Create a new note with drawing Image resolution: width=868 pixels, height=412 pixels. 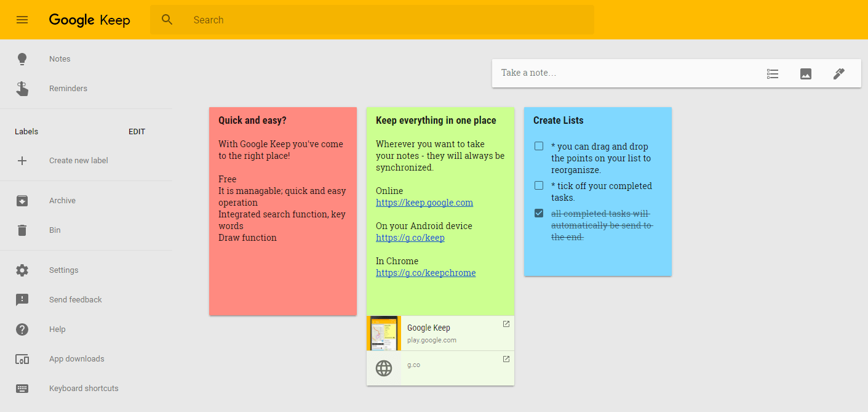(x=839, y=74)
